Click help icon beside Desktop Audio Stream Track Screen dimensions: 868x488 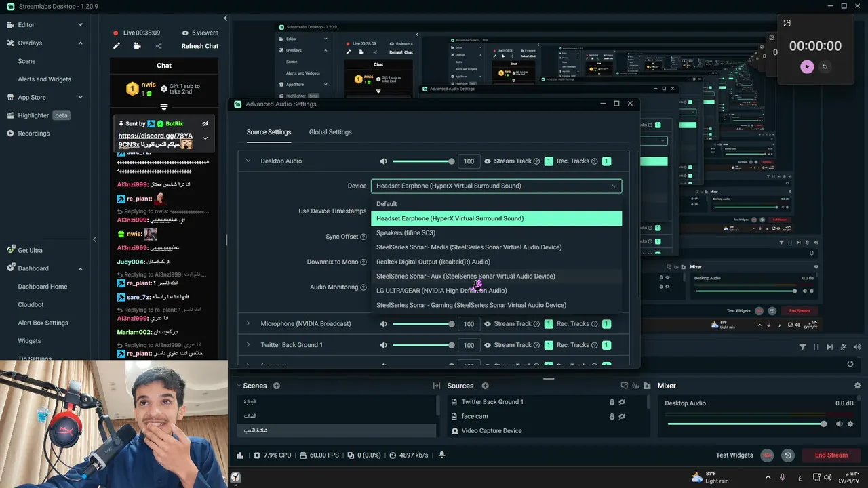tap(536, 161)
